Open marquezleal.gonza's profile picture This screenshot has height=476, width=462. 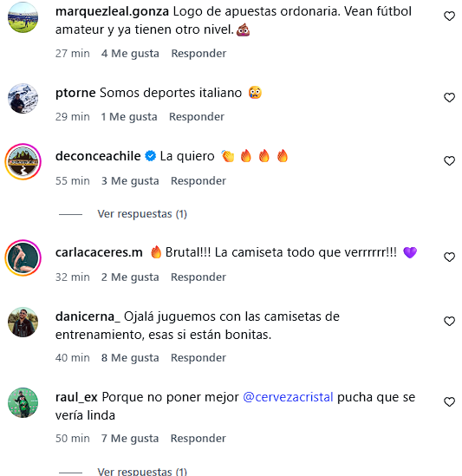click(x=23, y=17)
